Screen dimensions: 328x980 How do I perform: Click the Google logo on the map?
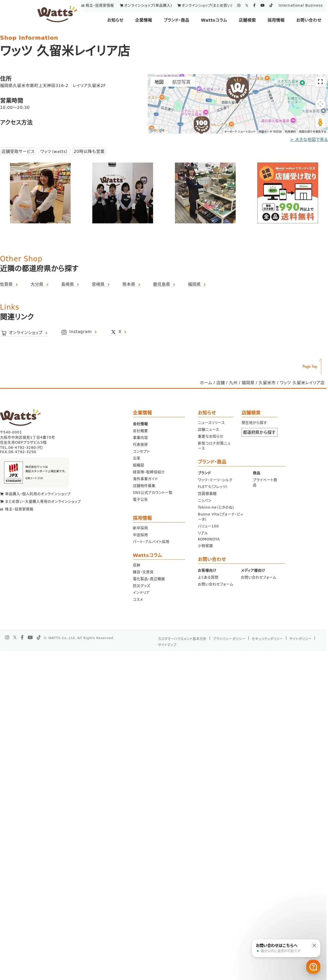point(157,130)
